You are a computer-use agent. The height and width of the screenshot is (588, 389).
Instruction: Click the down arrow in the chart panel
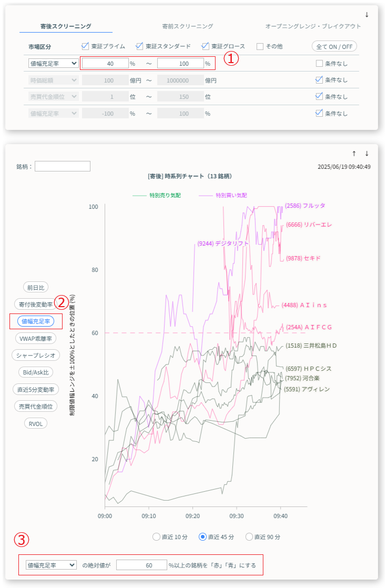click(x=366, y=153)
